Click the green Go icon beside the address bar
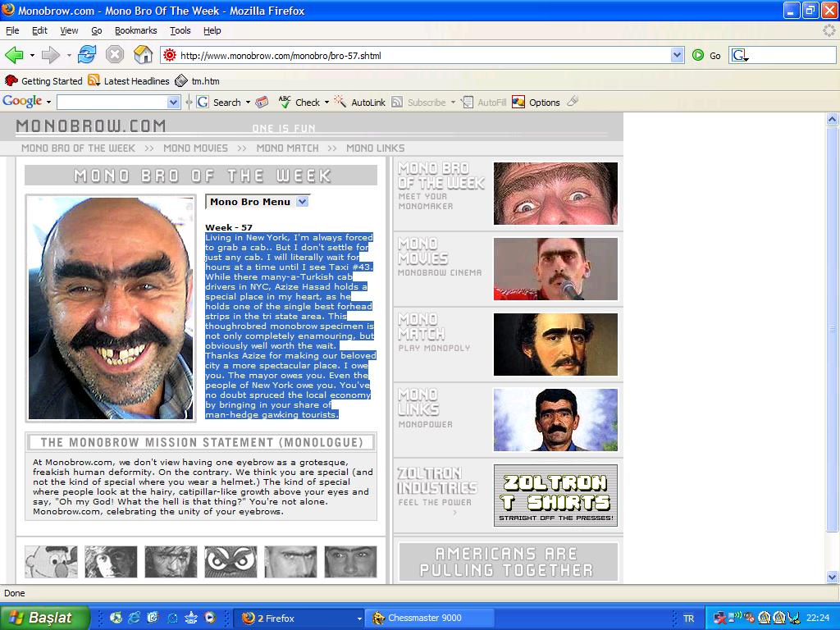 coord(697,55)
